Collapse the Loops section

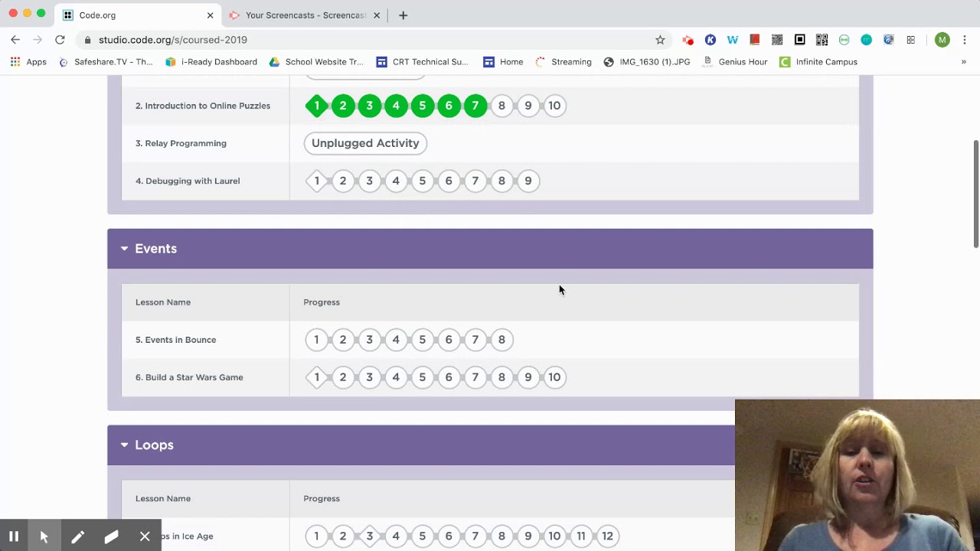124,445
